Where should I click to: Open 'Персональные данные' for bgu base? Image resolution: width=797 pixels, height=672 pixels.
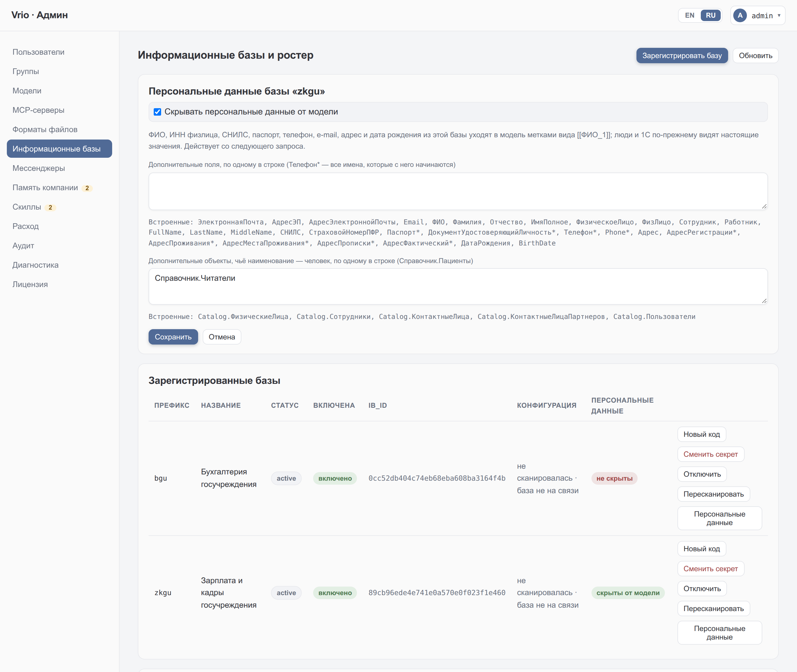[x=720, y=518]
